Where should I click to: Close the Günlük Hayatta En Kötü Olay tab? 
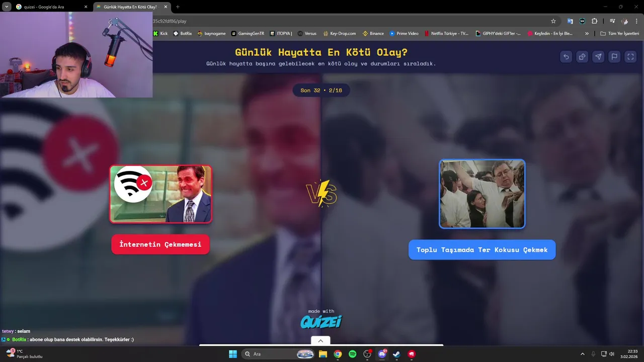pos(165,7)
